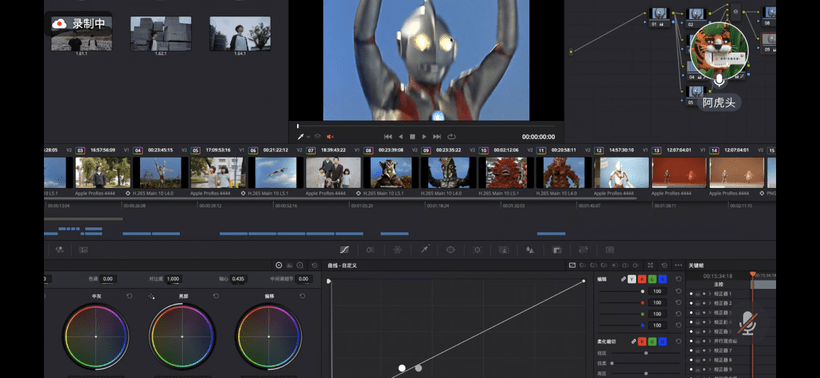The width and height of the screenshot is (820, 378).
Task: Expand 校正器 2 in the keyframe list
Action: 710,303
